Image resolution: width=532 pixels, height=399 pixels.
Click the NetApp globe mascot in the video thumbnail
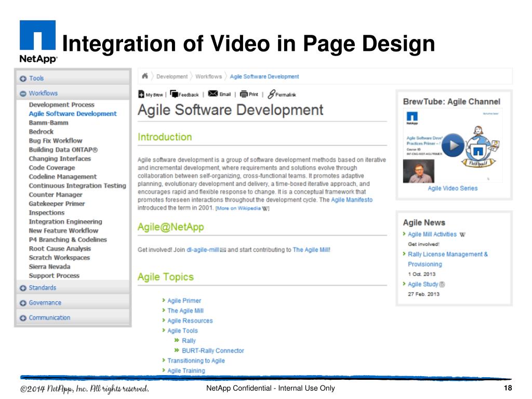coord(479,146)
